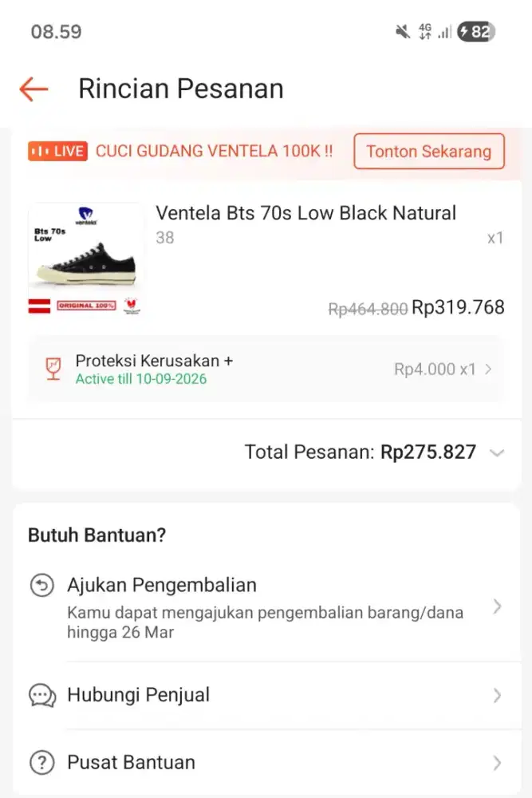Select the Ventela Bts 70s Low product name

305,213
